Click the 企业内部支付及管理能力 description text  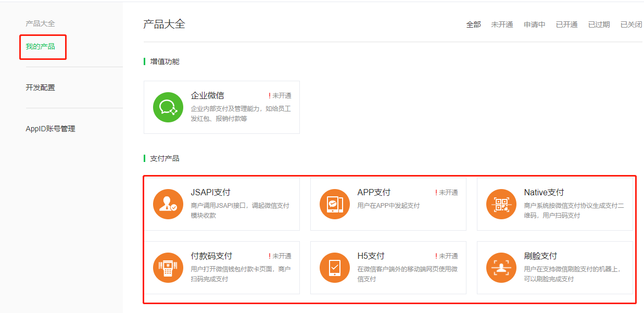tap(241, 114)
